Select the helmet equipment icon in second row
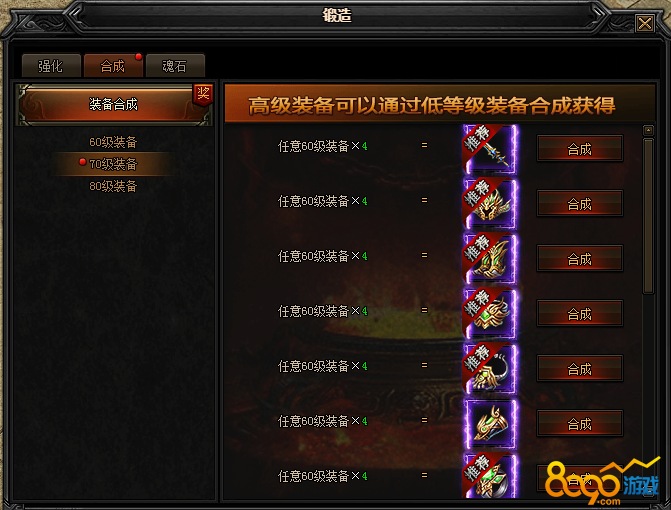The image size is (671, 510). 490,204
